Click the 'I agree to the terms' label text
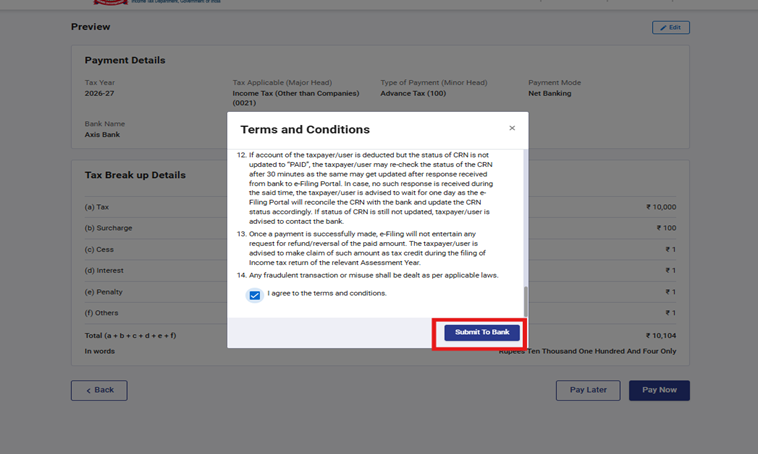The image size is (758, 454). 327,294
